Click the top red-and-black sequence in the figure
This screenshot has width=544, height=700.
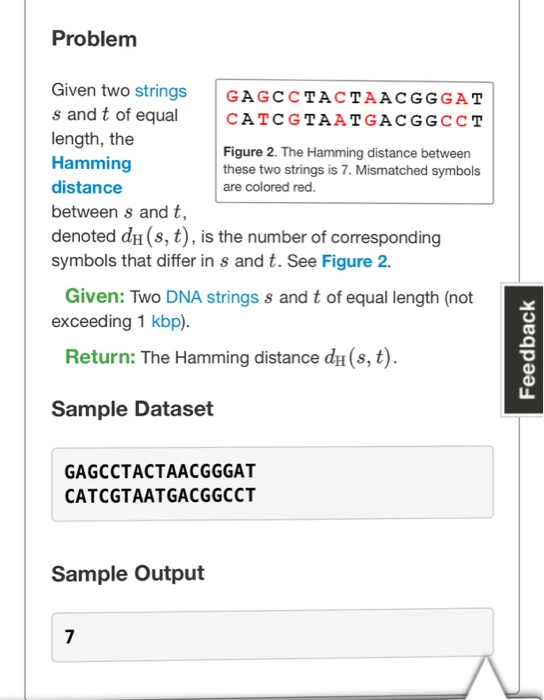tap(354, 98)
